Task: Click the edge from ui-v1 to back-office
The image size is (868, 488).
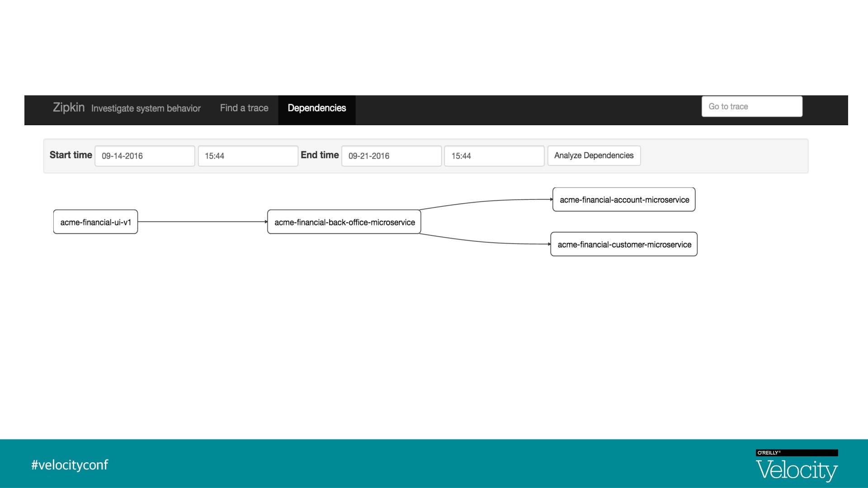Action: point(202,222)
